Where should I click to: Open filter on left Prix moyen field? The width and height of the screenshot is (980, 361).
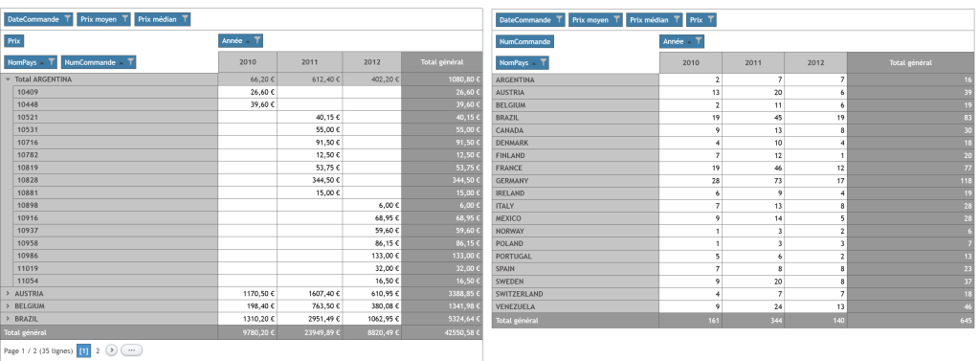125,19
